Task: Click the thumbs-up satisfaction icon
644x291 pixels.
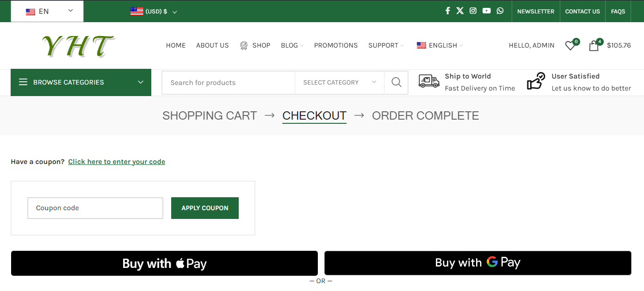Action: 536,81
